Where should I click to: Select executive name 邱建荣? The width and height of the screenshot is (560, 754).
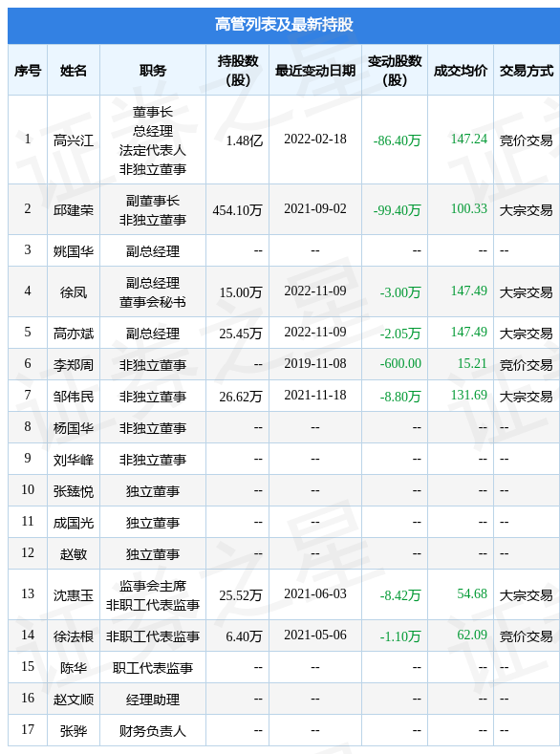[x=73, y=210]
